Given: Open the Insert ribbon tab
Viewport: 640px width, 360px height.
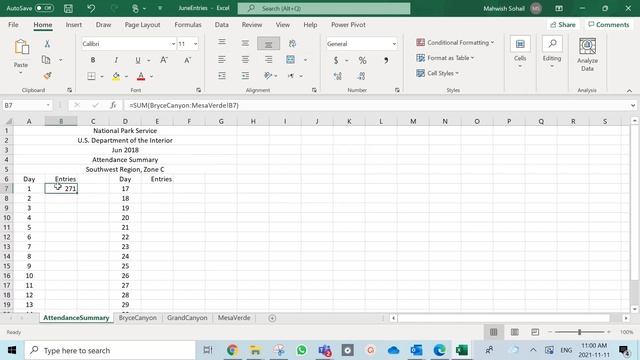Looking at the screenshot, I should point(73,24).
